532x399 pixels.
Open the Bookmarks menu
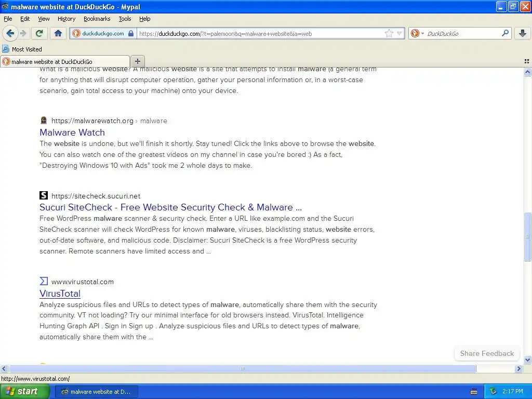tap(97, 19)
